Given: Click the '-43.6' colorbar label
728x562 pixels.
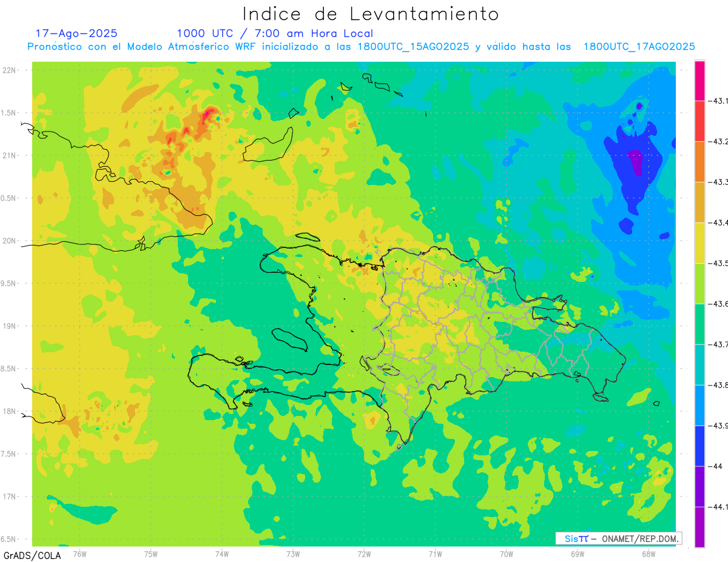Looking at the screenshot, I should 719,304.
